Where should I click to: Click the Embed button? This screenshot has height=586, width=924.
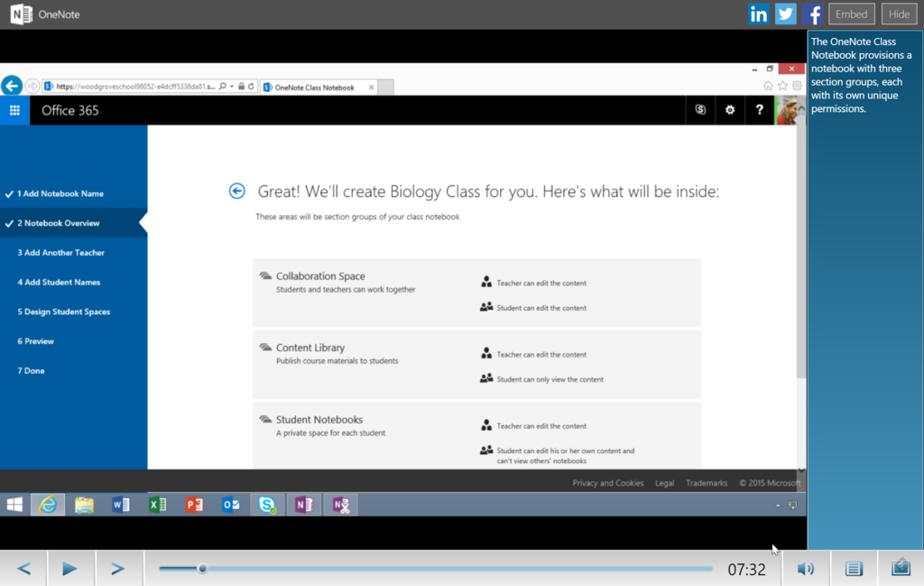pos(852,14)
